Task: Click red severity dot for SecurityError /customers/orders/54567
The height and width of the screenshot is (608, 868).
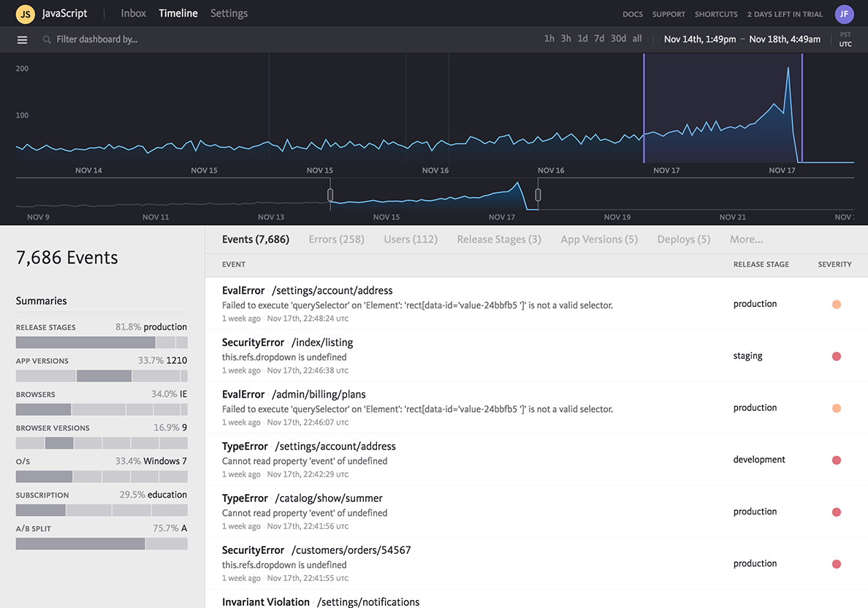Action: click(837, 564)
